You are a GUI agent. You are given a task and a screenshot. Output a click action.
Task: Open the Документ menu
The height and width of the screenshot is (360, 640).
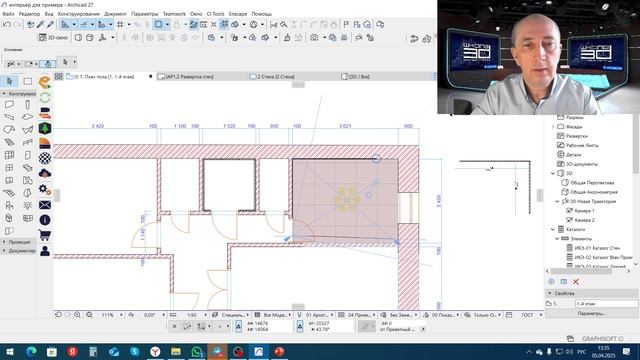(115, 14)
